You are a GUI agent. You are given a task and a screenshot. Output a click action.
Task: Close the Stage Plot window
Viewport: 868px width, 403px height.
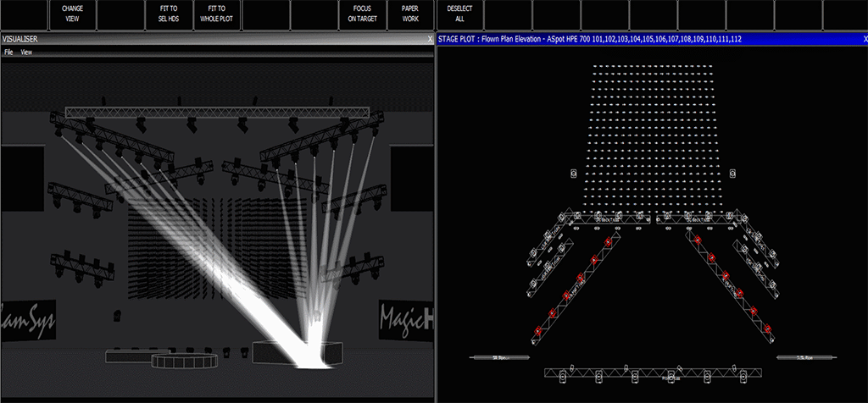(860, 40)
